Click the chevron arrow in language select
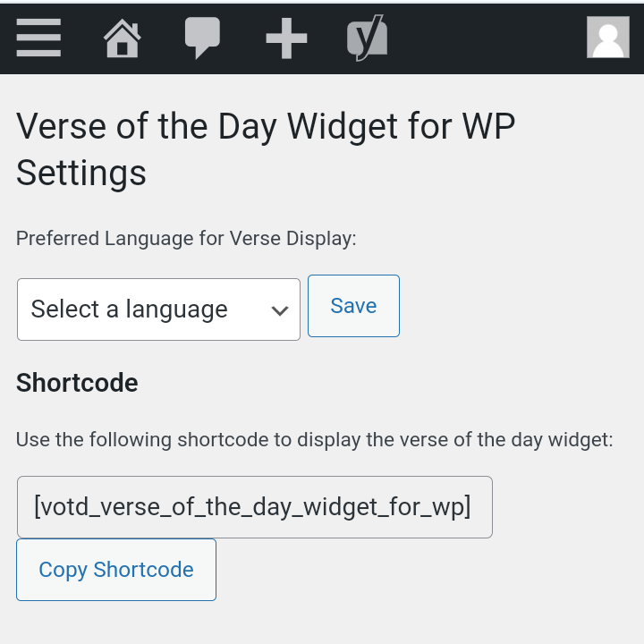The height and width of the screenshot is (644, 644). pyautogui.click(x=280, y=310)
